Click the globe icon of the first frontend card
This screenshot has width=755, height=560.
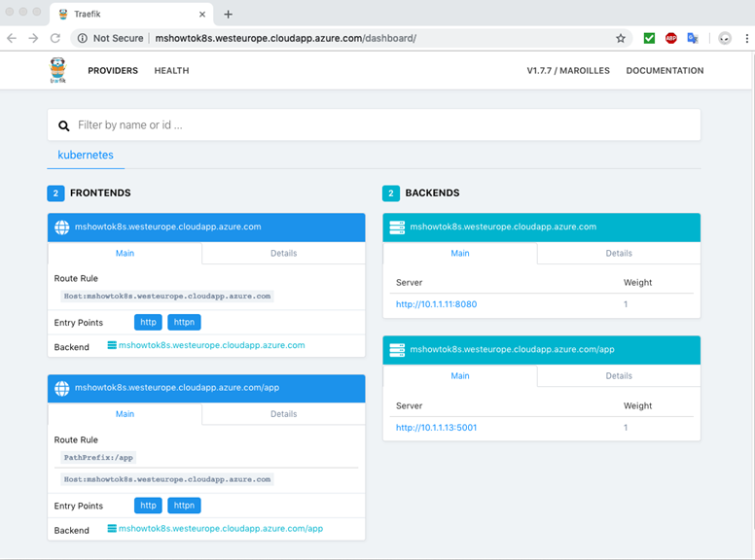[x=61, y=227]
